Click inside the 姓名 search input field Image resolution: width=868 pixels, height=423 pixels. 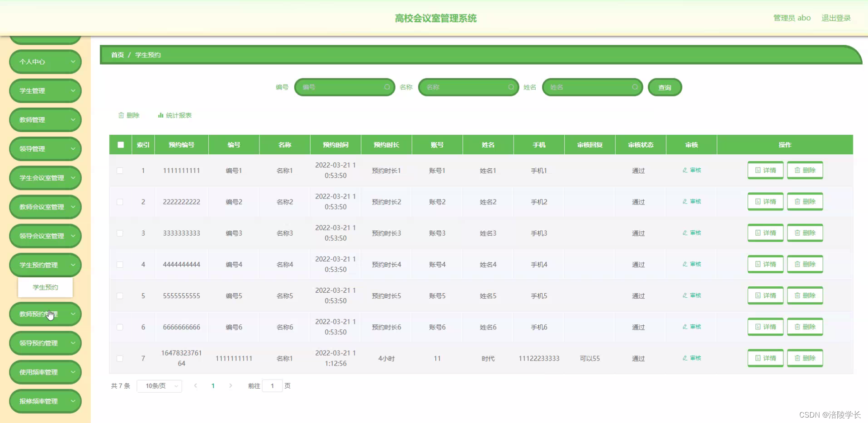pos(588,87)
